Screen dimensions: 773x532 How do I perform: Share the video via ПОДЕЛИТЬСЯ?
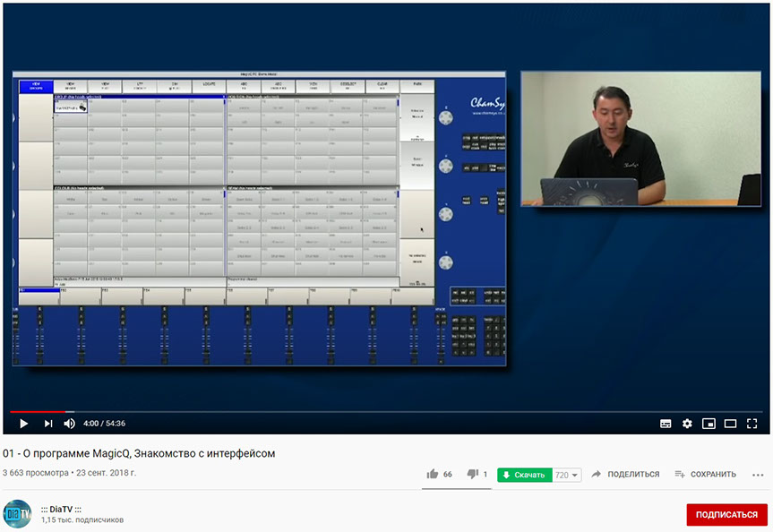pyautogui.click(x=625, y=475)
